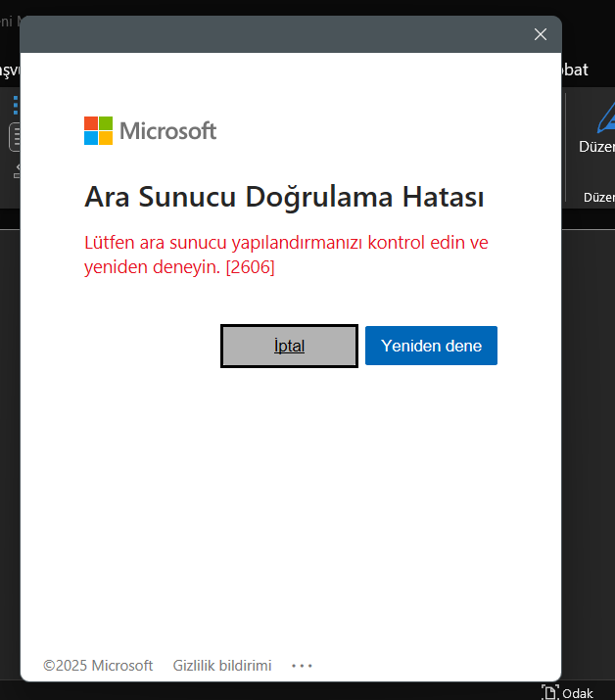Click the Yeniden dene button
This screenshot has height=700, width=615.
click(431, 346)
